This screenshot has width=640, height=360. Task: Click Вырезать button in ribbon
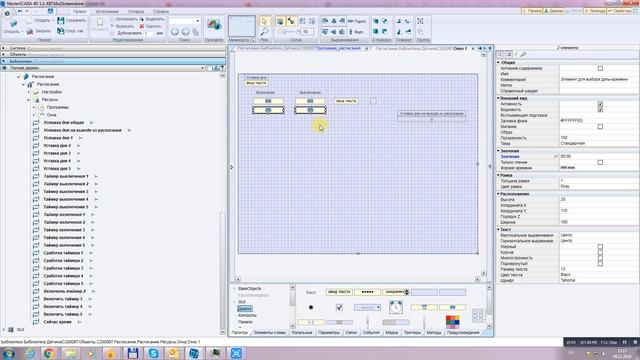[x=122, y=26]
